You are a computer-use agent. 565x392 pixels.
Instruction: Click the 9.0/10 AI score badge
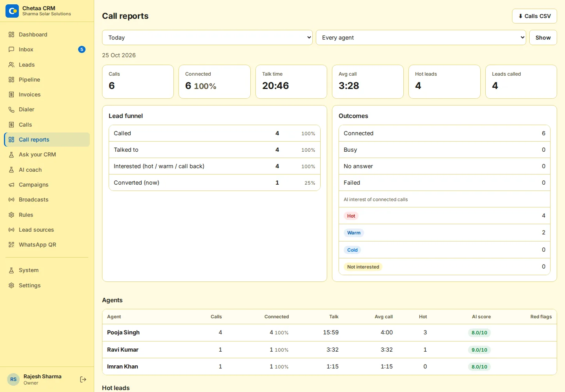click(x=479, y=350)
